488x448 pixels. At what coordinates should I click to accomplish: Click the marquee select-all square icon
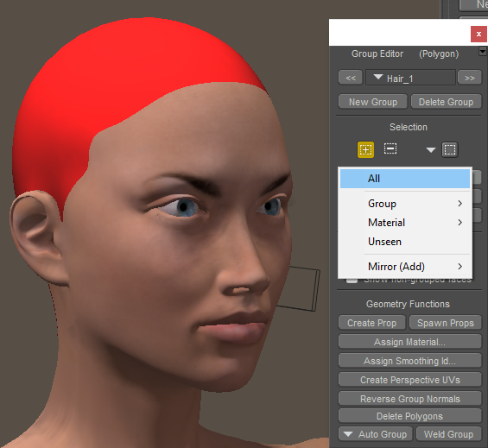[x=450, y=150]
